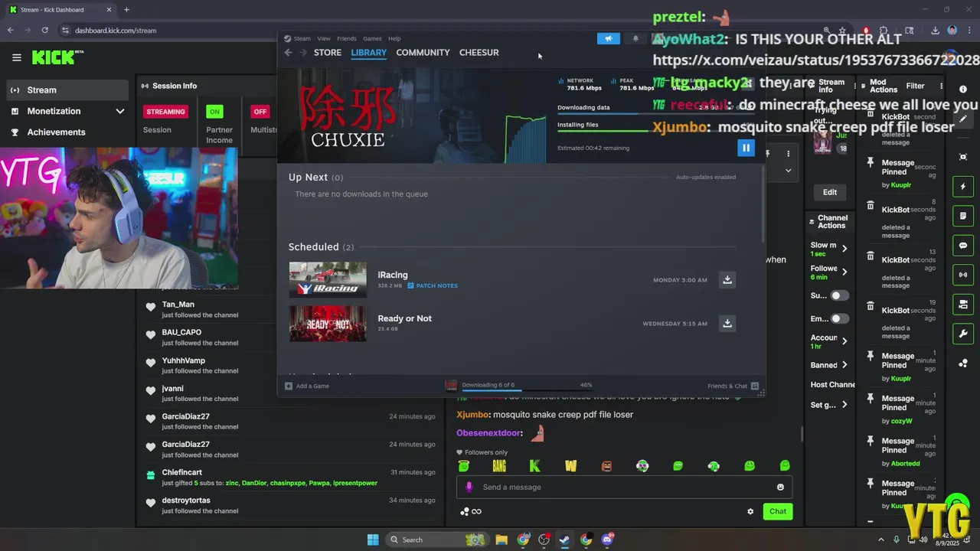This screenshot has width=980, height=551.
Task: Open Steam announcements megaphone icon
Action: 609,38
